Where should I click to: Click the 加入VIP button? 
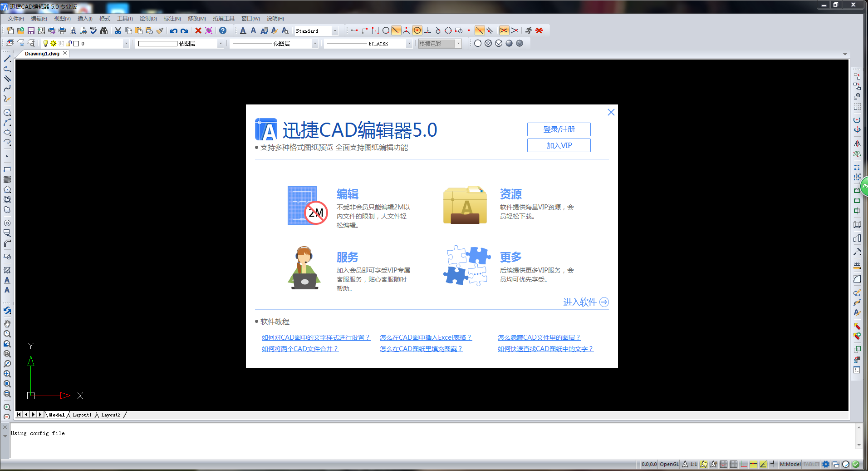559,145
